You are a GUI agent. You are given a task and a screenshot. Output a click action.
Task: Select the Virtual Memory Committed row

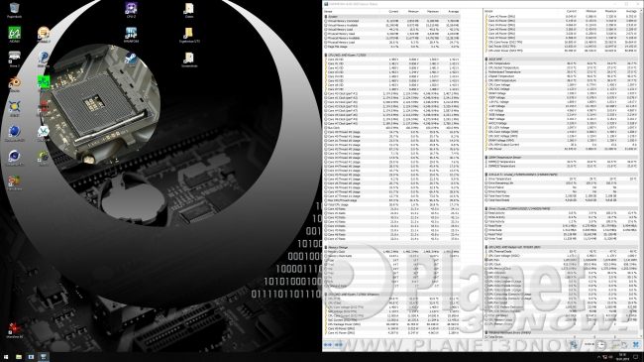click(x=391, y=21)
